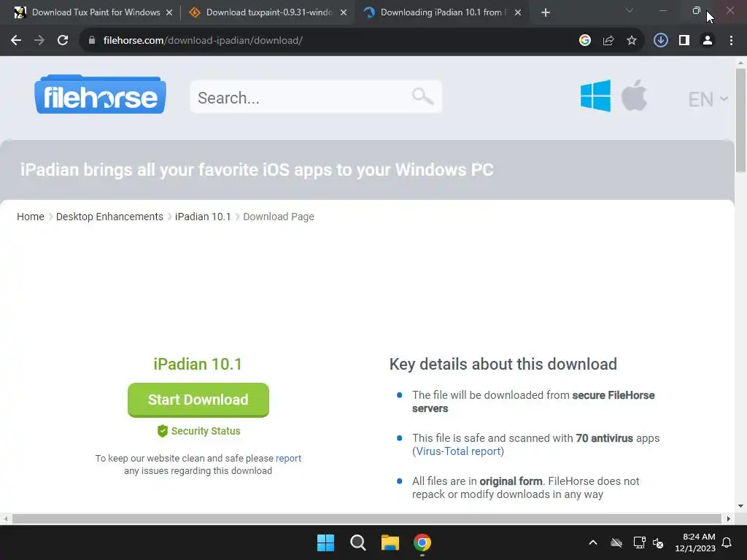This screenshot has width=747, height=560.
Task: Open the tab search chevron in the title bar
Action: pyautogui.click(x=630, y=10)
